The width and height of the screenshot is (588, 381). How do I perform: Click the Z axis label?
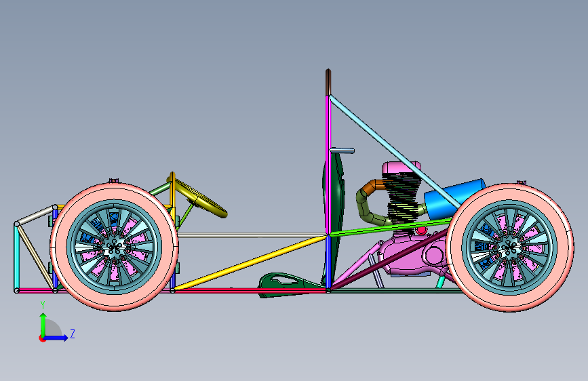coord(73,334)
